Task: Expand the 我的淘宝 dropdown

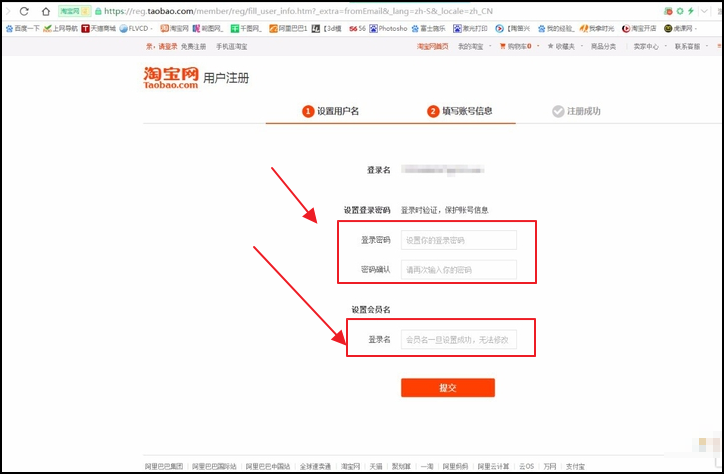Action: pos(471,47)
